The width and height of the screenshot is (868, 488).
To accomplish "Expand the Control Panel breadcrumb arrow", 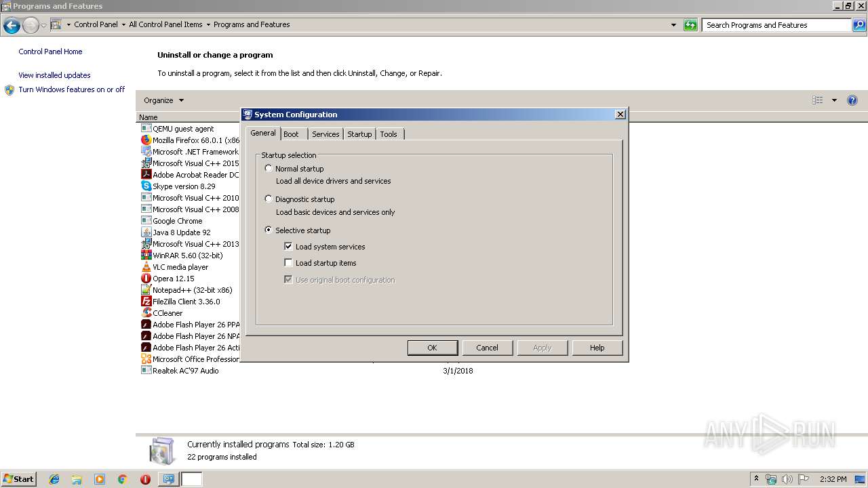I will [x=123, y=24].
